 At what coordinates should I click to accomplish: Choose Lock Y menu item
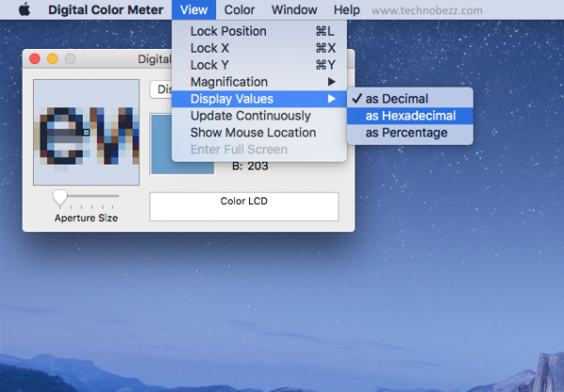[259, 65]
